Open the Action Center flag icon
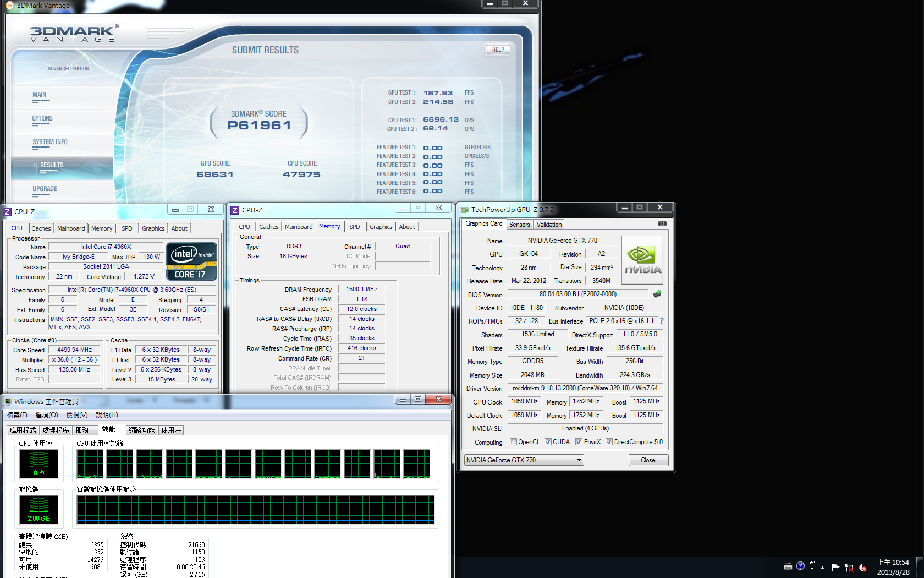Screen dimensions: 924x578 click(836, 568)
